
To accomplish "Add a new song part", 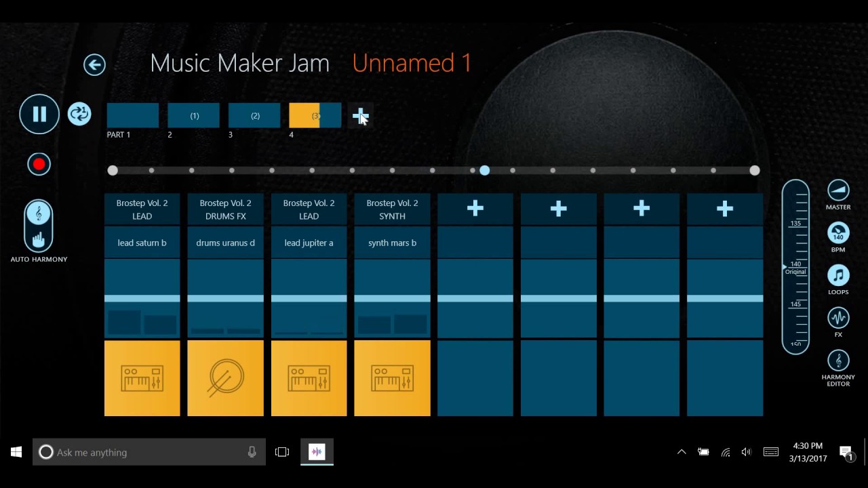I will [360, 116].
